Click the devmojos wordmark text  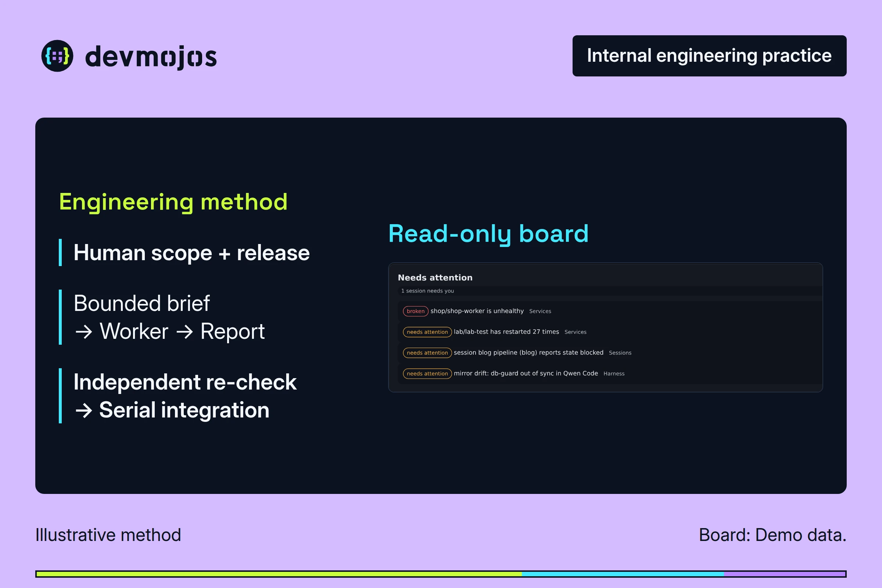[151, 57]
